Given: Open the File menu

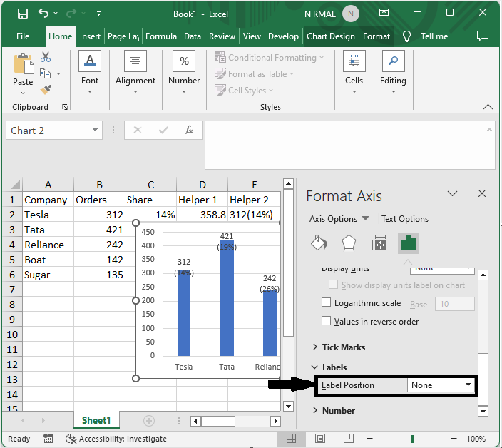Looking at the screenshot, I should coord(23,36).
